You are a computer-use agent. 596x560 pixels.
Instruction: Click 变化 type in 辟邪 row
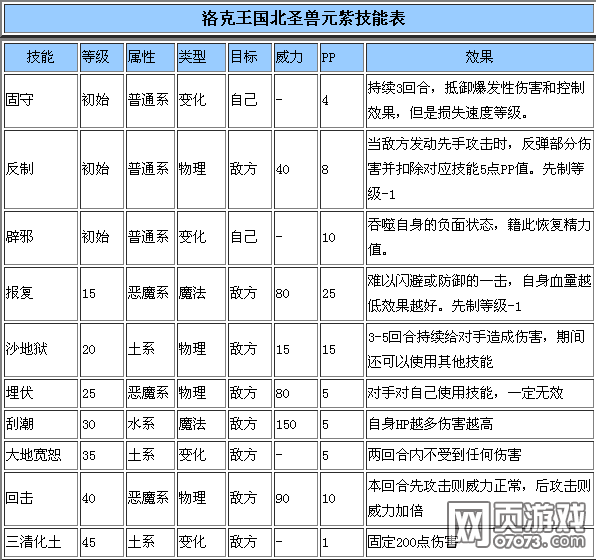click(192, 237)
